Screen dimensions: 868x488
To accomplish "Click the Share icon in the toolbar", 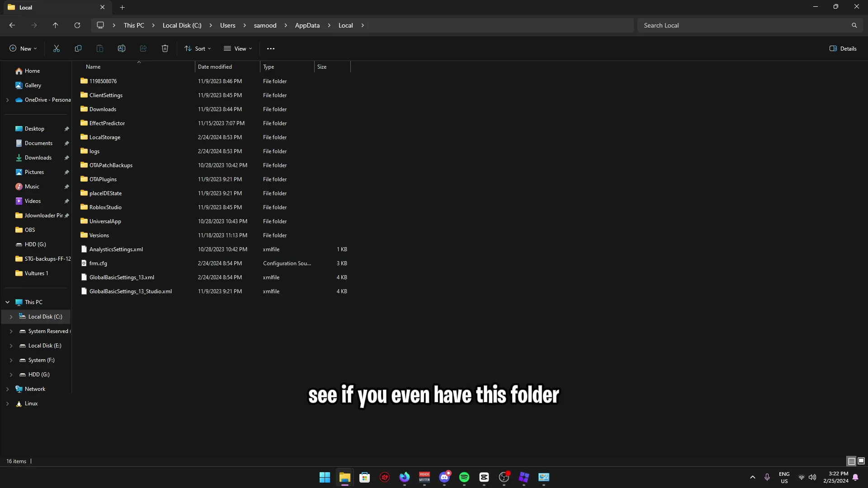I will (x=143, y=48).
